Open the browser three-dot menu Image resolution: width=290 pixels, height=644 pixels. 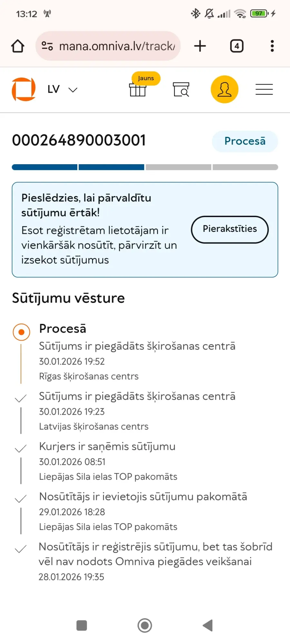click(x=272, y=46)
